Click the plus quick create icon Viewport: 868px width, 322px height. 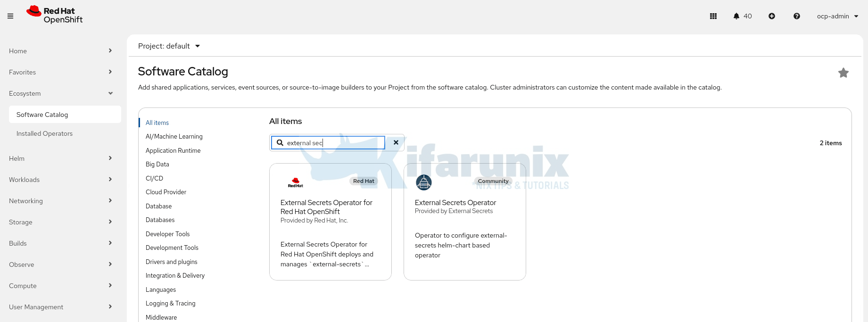click(x=772, y=16)
